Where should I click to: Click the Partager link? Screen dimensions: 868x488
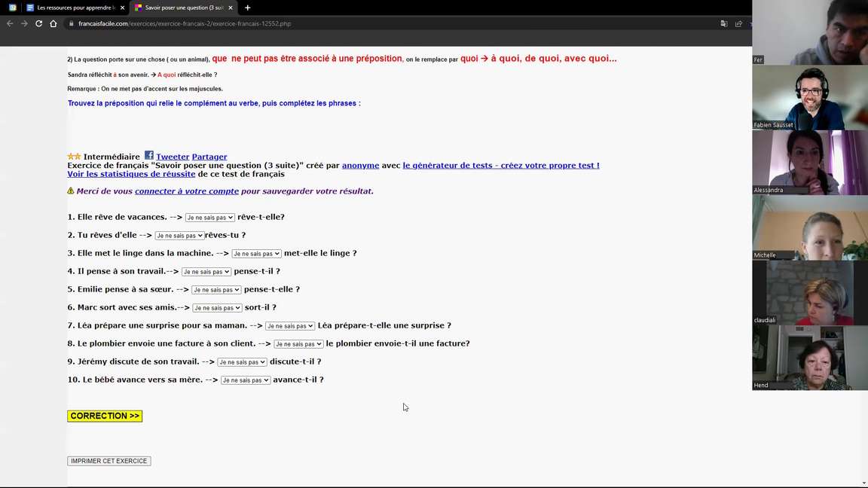(209, 157)
